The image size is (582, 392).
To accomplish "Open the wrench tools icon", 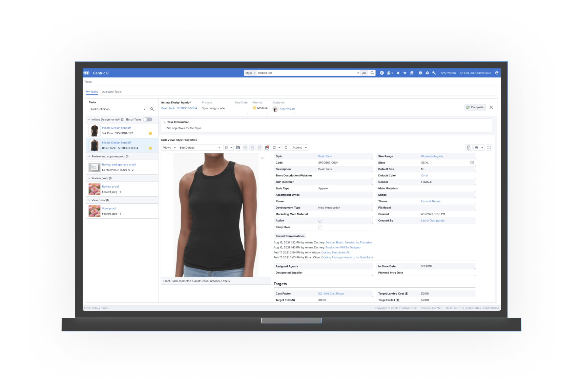I will [434, 73].
